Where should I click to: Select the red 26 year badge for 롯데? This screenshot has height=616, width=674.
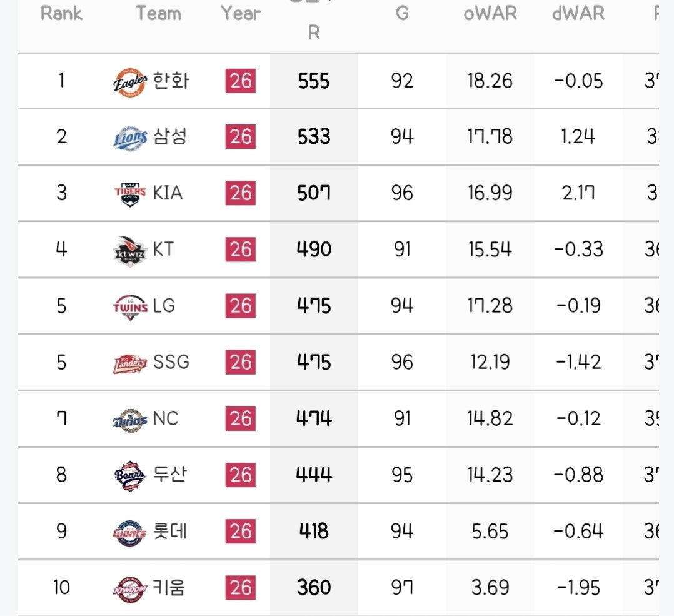(x=240, y=532)
